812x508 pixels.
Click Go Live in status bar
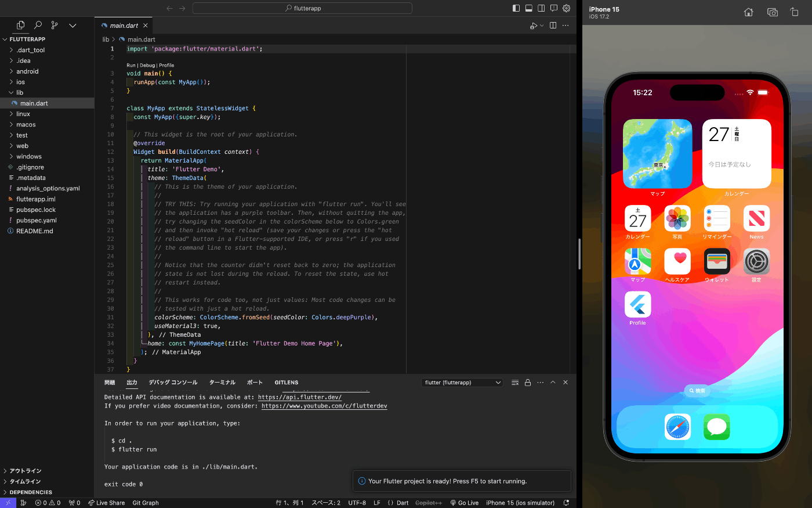pos(464,503)
